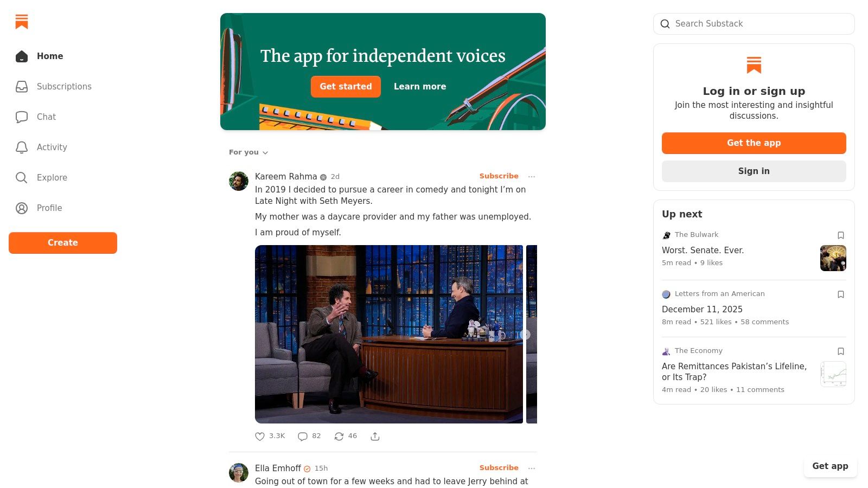Focus the 'Search Substack' field

coord(759,24)
